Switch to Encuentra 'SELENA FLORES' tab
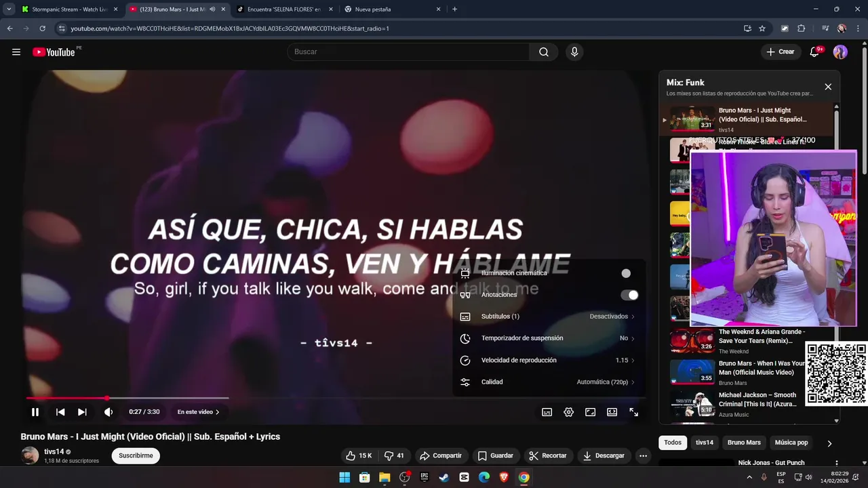Image resolution: width=868 pixels, height=488 pixels. 284,9
